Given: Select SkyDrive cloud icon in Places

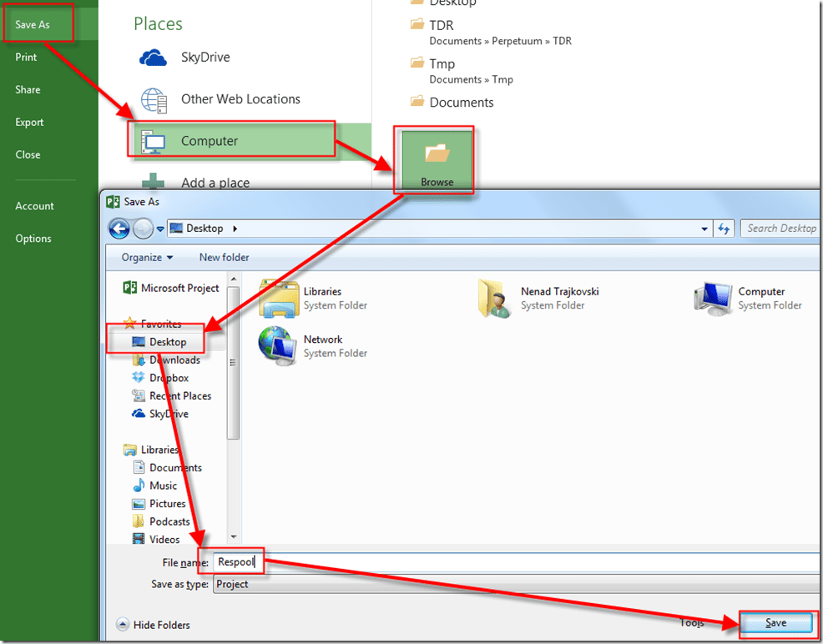Looking at the screenshot, I should point(154,58).
